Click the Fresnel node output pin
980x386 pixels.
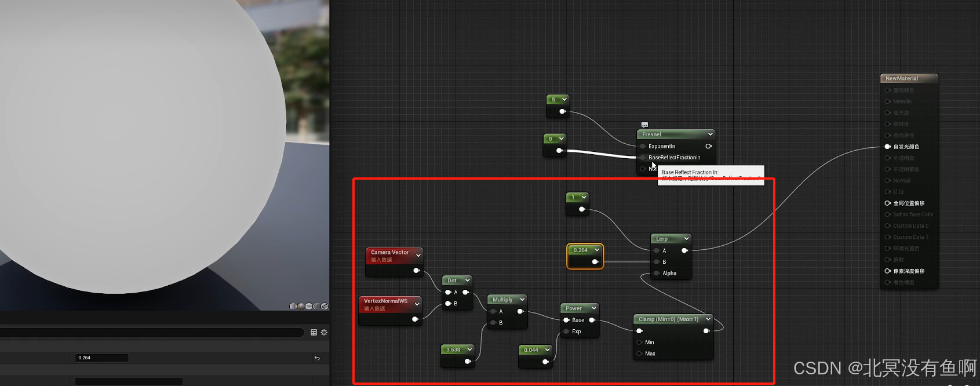(708, 146)
